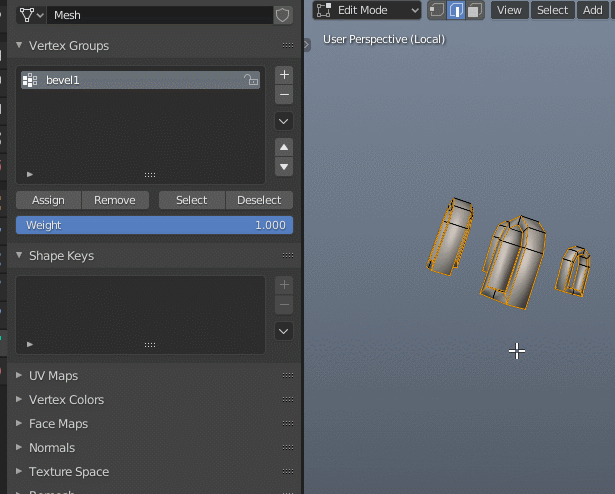Expand vertex group list filter options
The height and width of the screenshot is (494, 615).
(30, 174)
